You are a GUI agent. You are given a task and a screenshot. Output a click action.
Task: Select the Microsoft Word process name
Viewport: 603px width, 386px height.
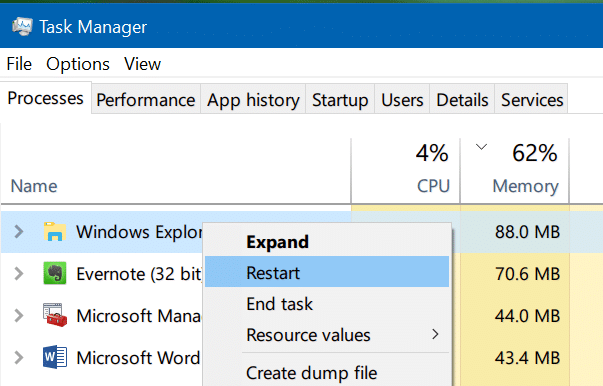pos(138,358)
